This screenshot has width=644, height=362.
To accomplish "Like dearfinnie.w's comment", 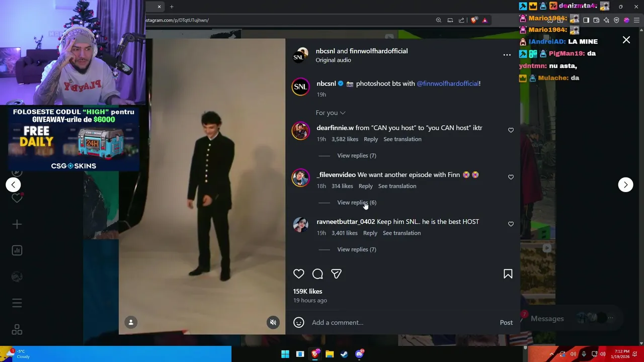I will (x=511, y=130).
